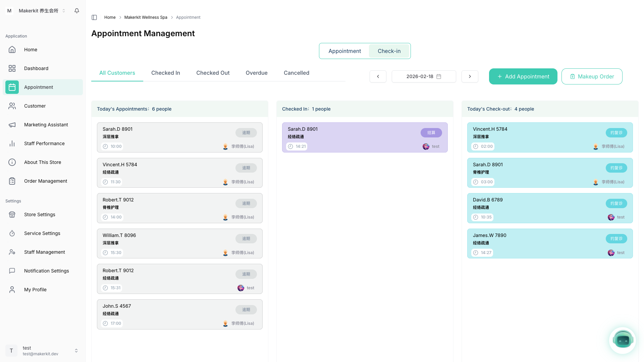
Task: Switch toggle to Check-in view
Action: click(389, 51)
